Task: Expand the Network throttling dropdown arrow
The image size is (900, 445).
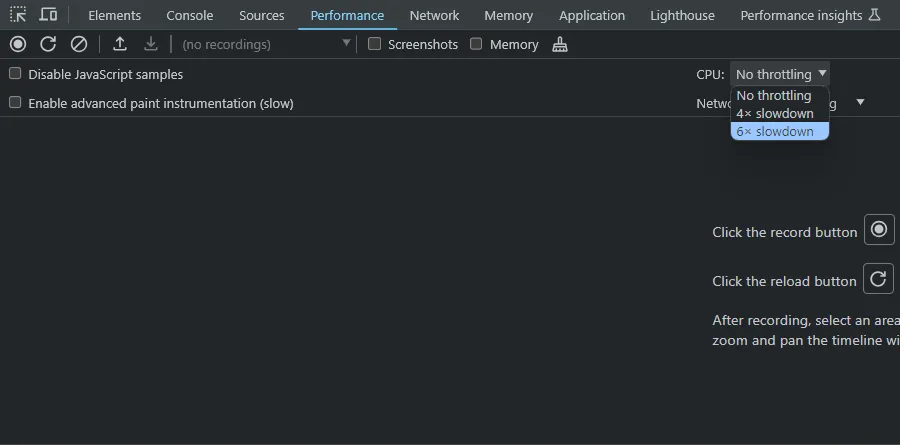Action: (x=860, y=102)
